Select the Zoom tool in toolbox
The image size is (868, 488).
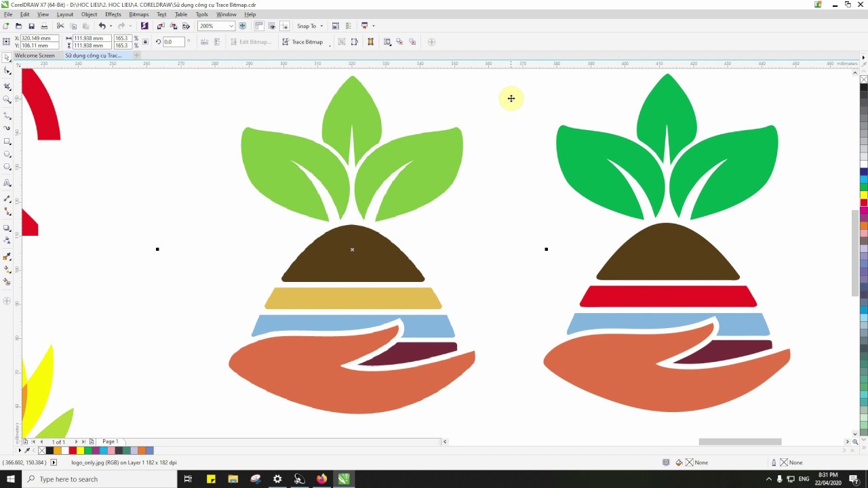coord(7,100)
